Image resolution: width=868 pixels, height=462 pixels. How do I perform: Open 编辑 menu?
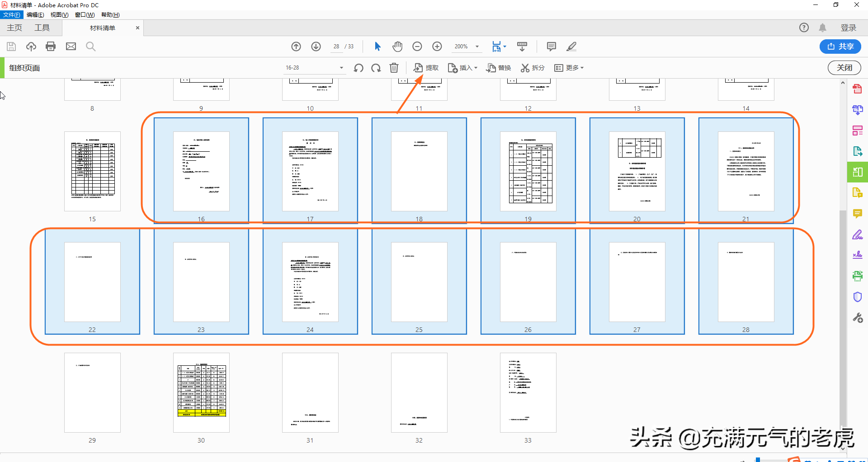tap(35, 15)
